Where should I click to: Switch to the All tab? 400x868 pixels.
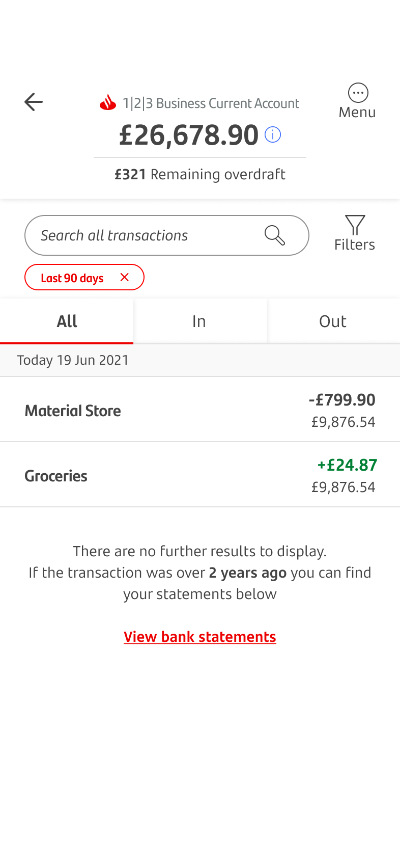[x=67, y=321]
